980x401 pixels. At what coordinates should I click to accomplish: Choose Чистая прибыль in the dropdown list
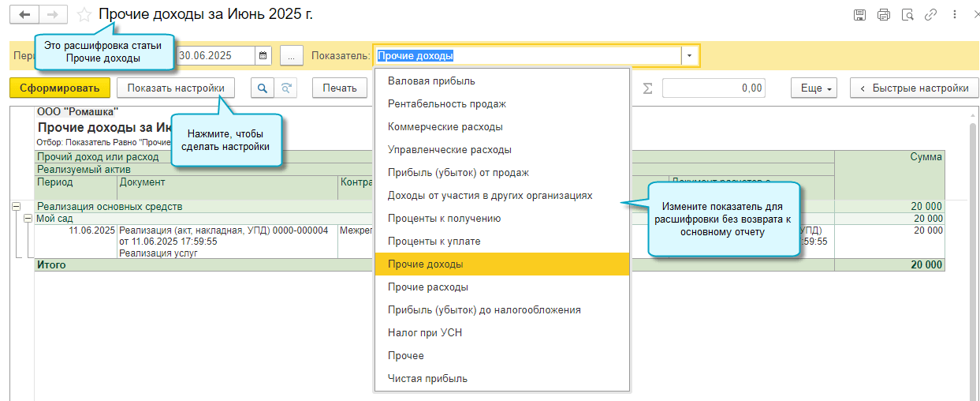click(x=427, y=379)
